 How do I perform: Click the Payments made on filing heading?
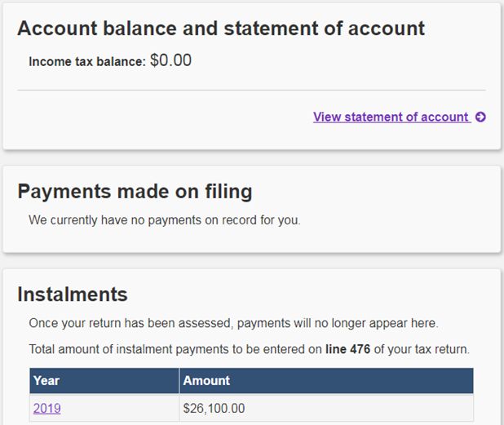pyautogui.click(x=135, y=192)
